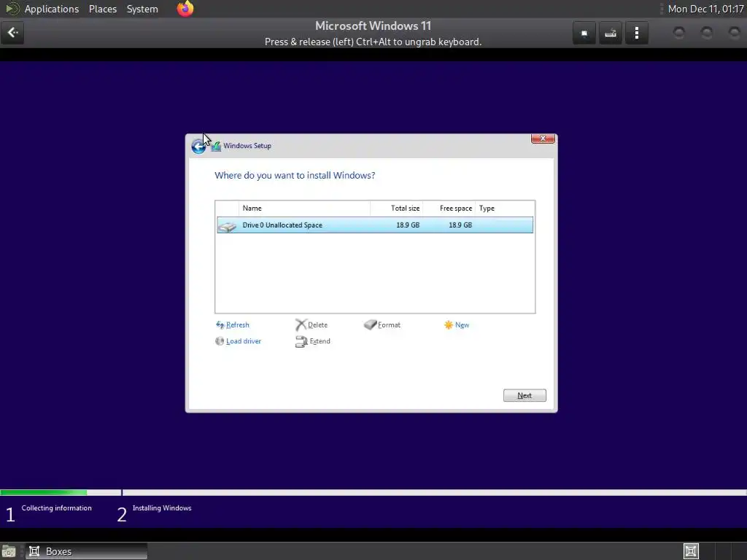This screenshot has width=747, height=560.
Task: Open the System menu
Action: pos(142,9)
